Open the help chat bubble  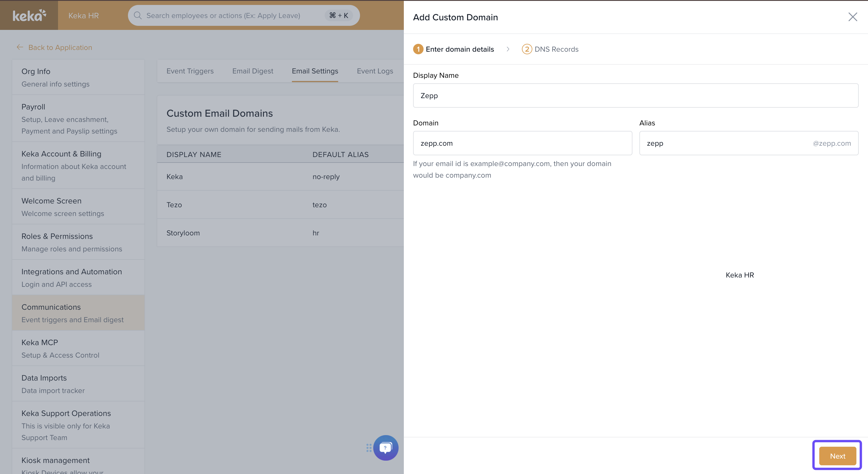(386, 448)
